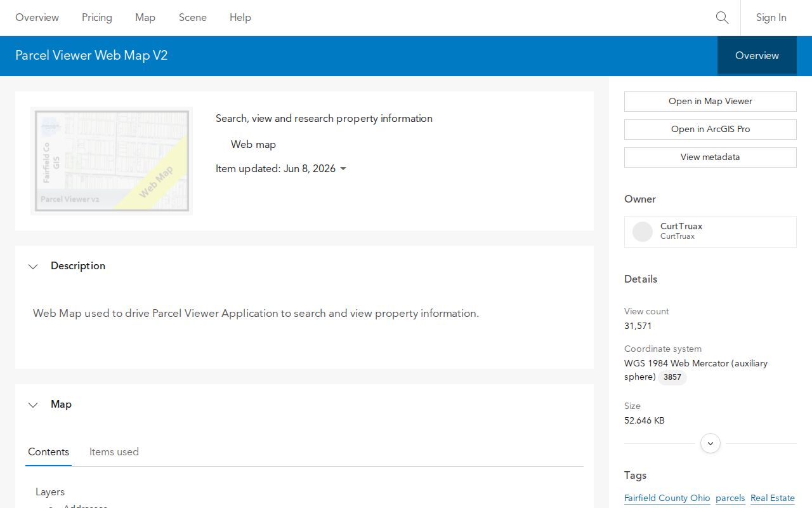Click the 3857 coordinate system badge
This screenshot has width=812, height=508.
(672, 377)
